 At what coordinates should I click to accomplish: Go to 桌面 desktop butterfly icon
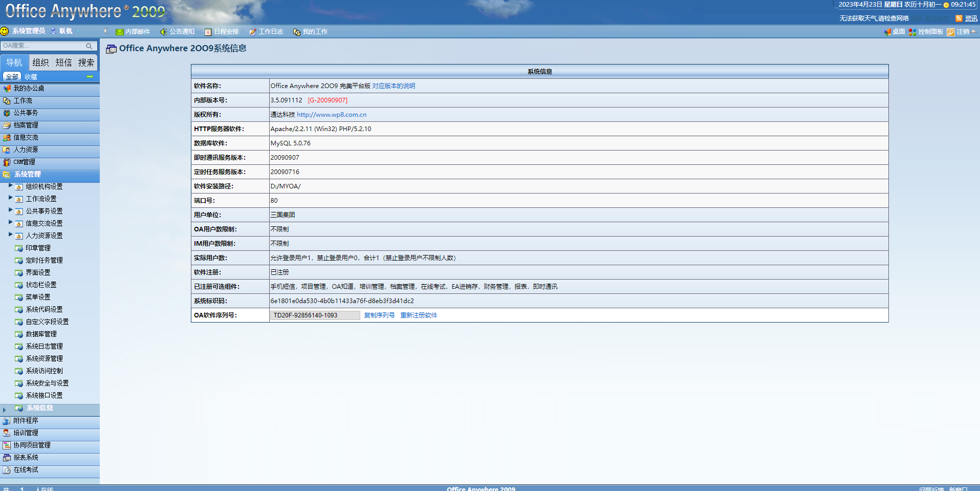click(887, 32)
